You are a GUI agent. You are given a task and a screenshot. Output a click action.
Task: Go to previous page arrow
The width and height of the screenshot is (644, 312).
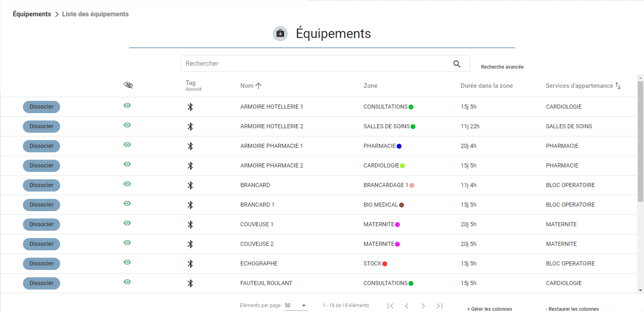pyautogui.click(x=407, y=306)
